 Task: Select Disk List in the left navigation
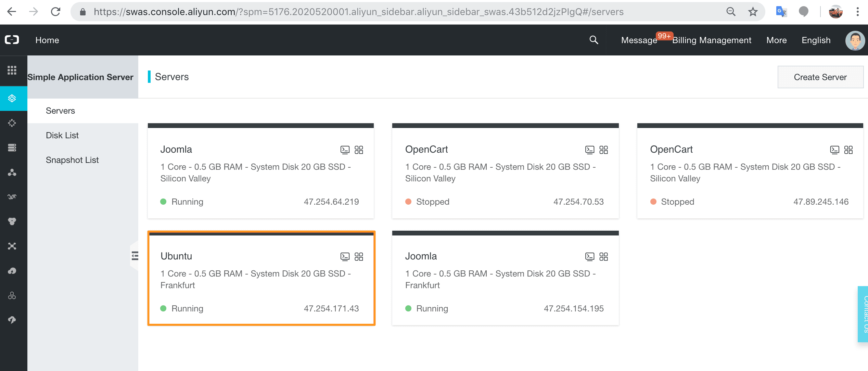(83, 136)
